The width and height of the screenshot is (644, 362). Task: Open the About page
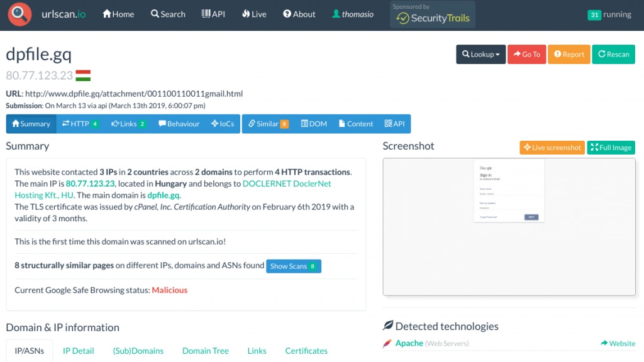pos(299,14)
